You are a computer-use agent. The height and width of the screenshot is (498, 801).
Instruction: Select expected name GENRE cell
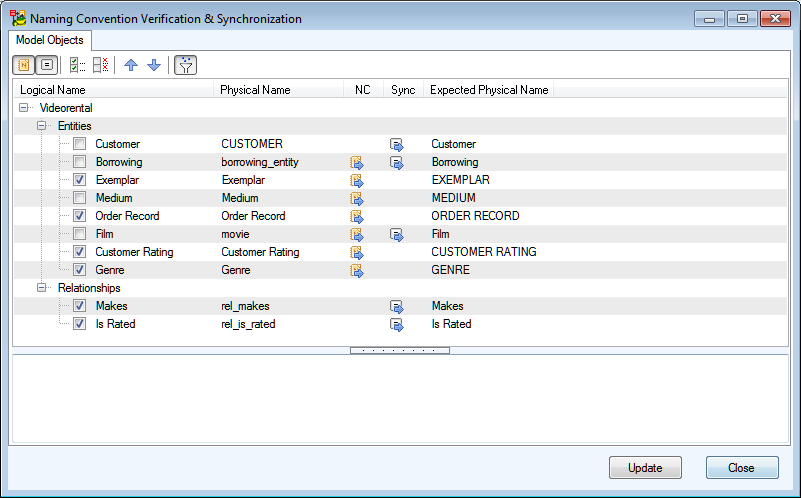(x=450, y=270)
